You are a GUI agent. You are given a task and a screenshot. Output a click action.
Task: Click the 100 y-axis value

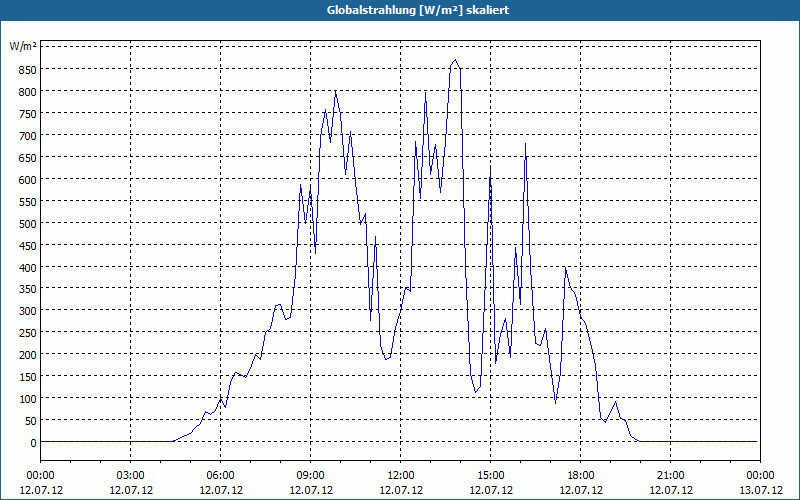[28, 398]
